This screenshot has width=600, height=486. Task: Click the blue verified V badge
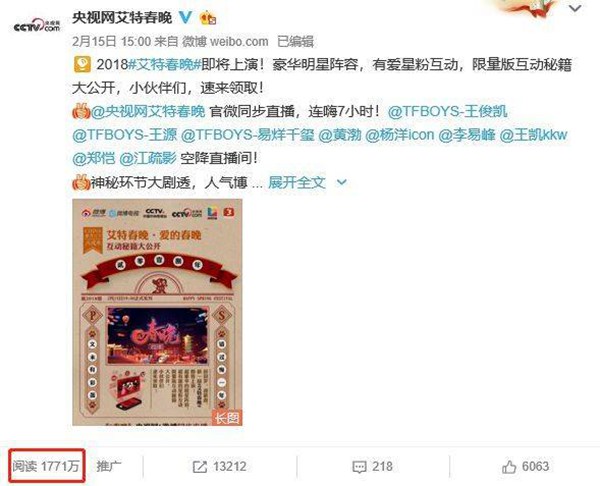186,17
